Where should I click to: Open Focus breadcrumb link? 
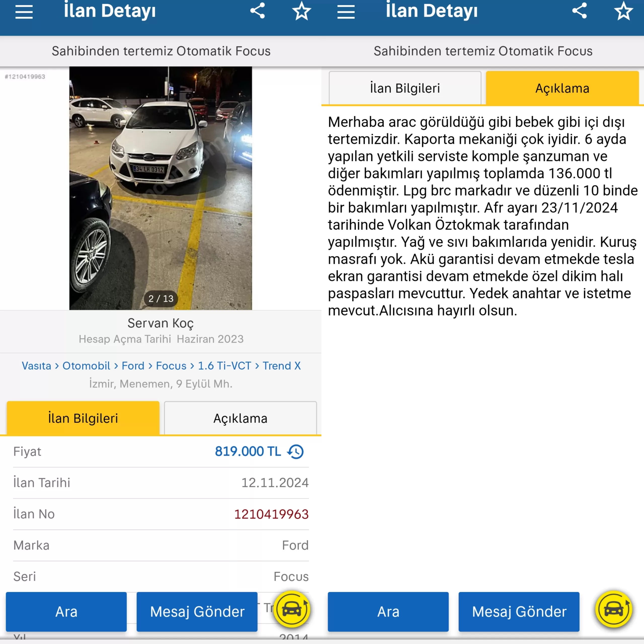(171, 366)
